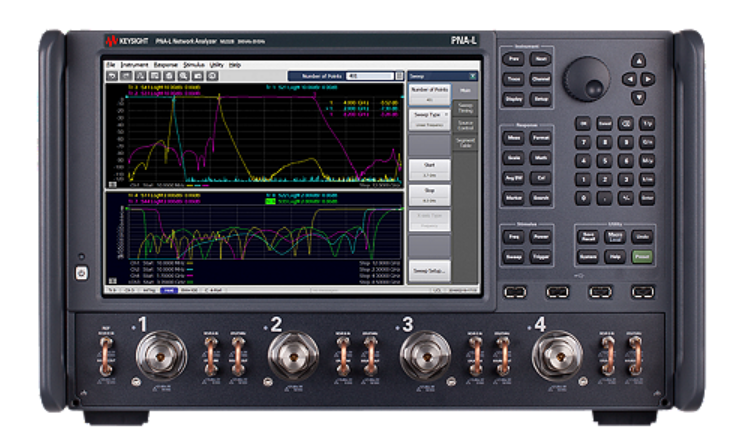Viewport: 729px width, 438px height.
Task: Tap the Next hardkey
Action: (540, 59)
